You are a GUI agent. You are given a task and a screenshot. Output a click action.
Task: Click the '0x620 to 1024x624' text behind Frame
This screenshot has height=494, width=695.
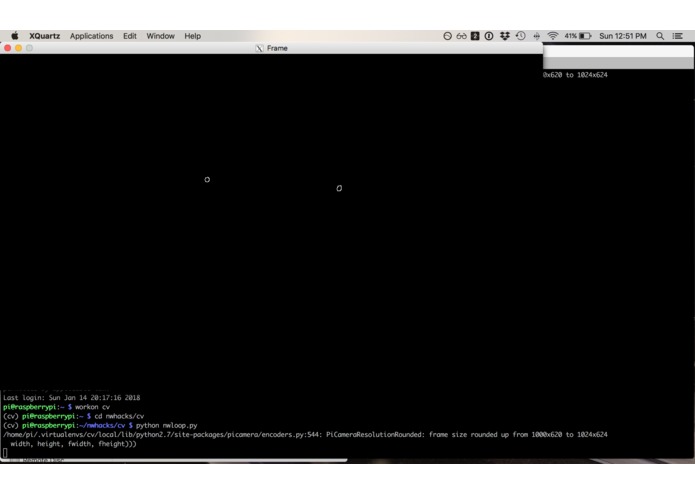point(575,75)
